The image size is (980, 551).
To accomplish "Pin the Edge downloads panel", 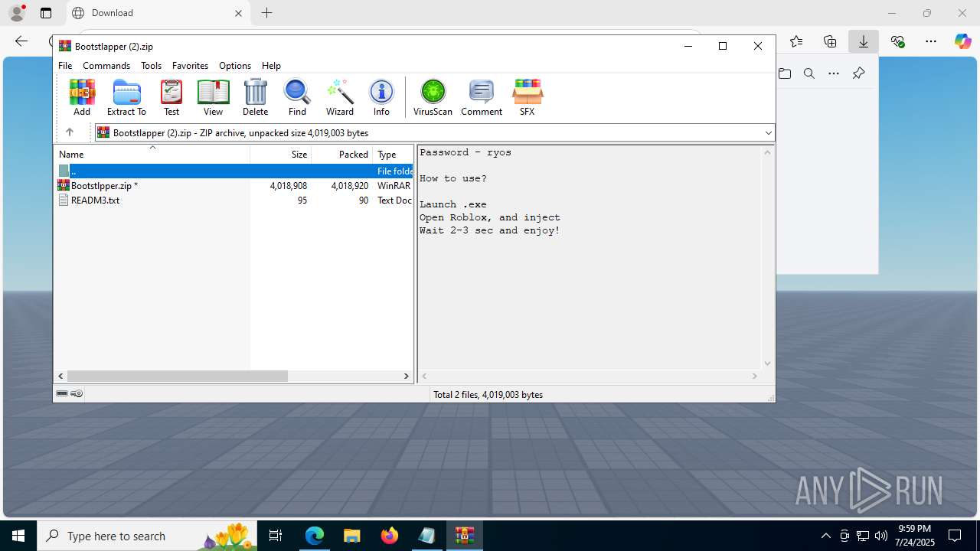I will click(x=858, y=73).
